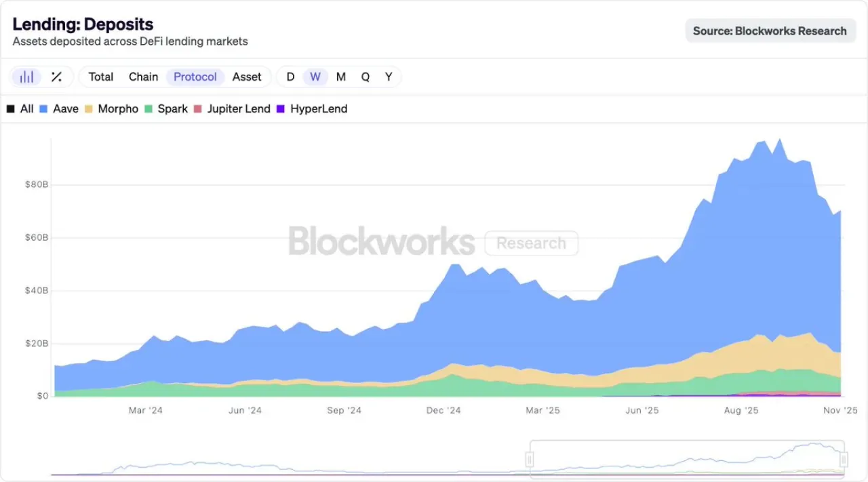Viewport: 868px width, 482px height.
Task: Click the Jun '24 x-axis label
Action: 245,410
